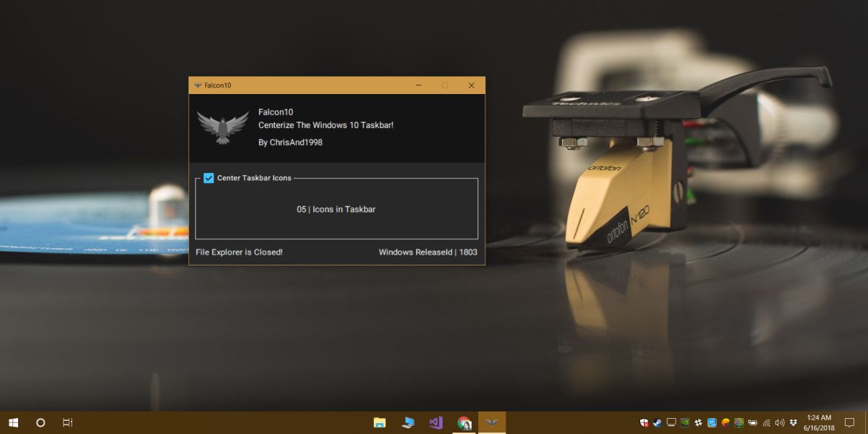Minimize the Falcon10 window
The image size is (868, 434).
[x=419, y=85]
